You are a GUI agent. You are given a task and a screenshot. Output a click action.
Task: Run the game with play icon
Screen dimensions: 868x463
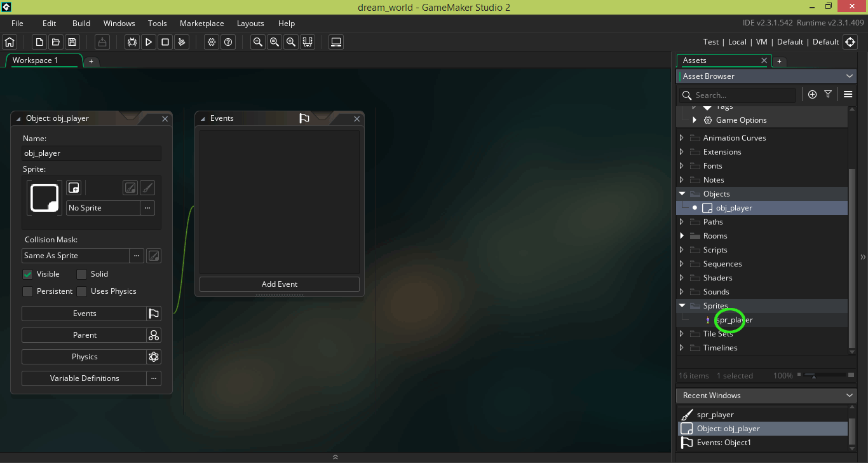[149, 42]
